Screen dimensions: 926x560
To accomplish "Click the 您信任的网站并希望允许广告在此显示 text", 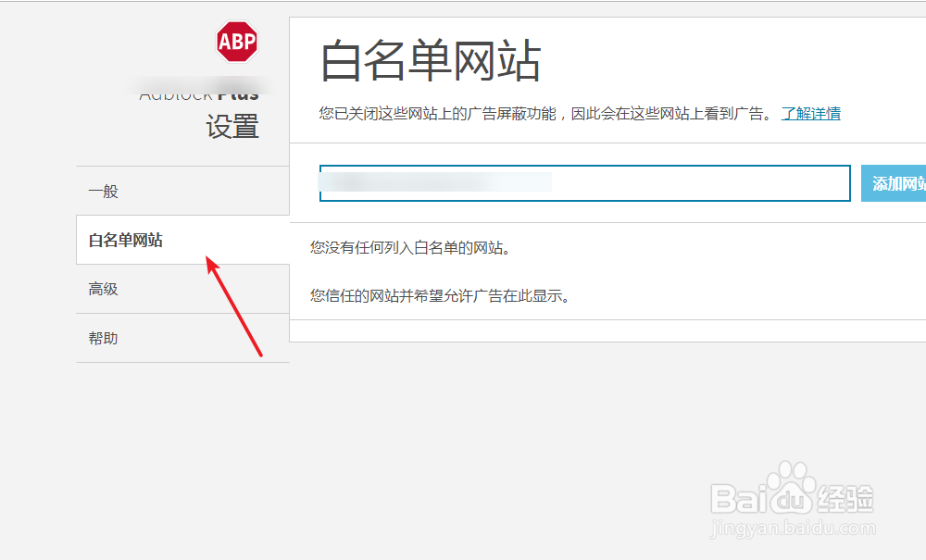I will pyautogui.click(x=440, y=295).
